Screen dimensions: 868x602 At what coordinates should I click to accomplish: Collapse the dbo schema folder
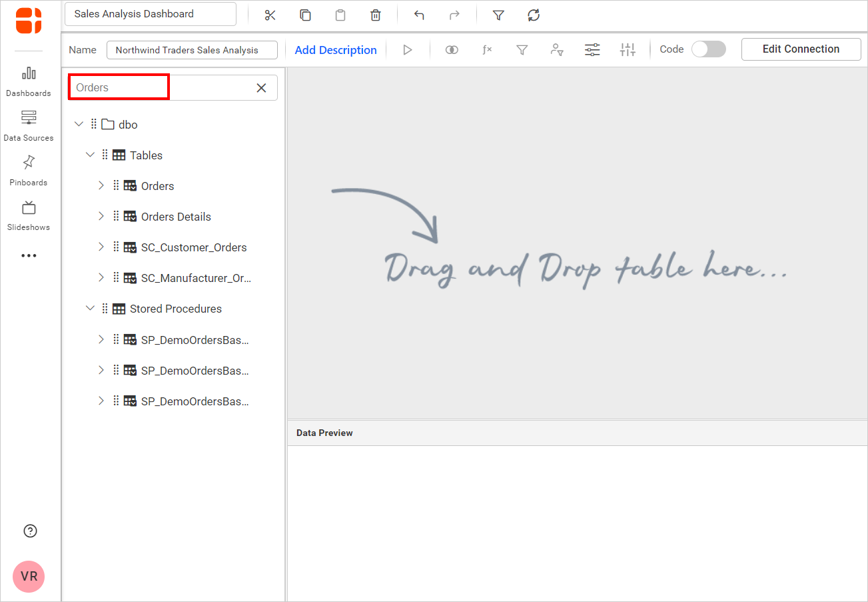pyautogui.click(x=79, y=124)
